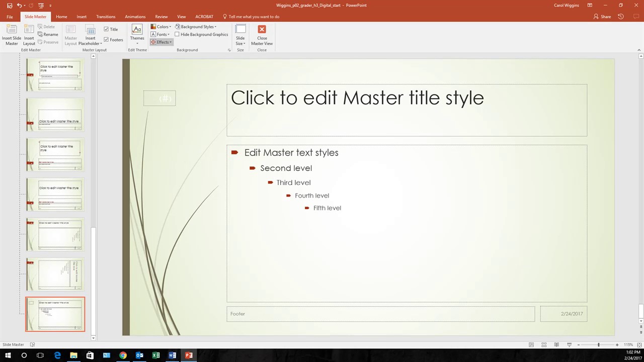Open the View tab
The image size is (644, 362).
(x=182, y=17)
